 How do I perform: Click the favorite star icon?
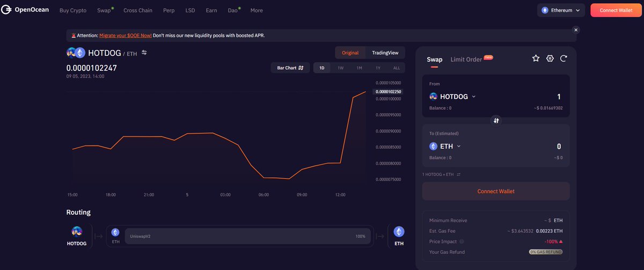coord(536,59)
